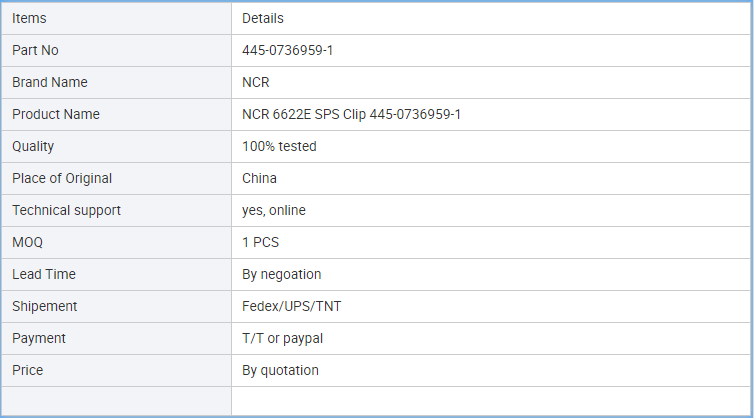This screenshot has width=754, height=418.
Task: Click the Lead Time label cell
Action: [116, 274]
